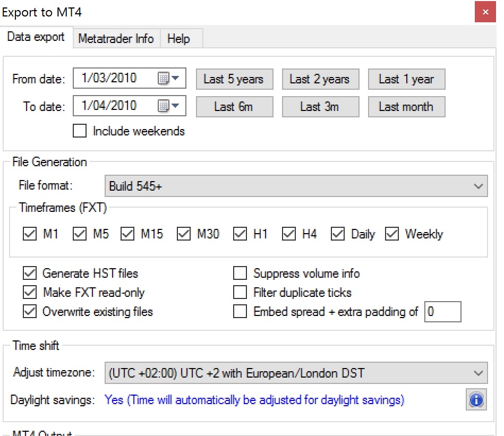Screen dimensions: 504x436
Task: Uncheck the Daily timeframe
Action: tap(337, 234)
